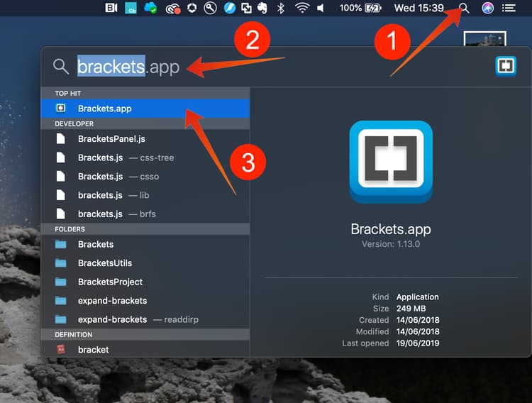Click the circled key menu bar icon

(x=211, y=8)
